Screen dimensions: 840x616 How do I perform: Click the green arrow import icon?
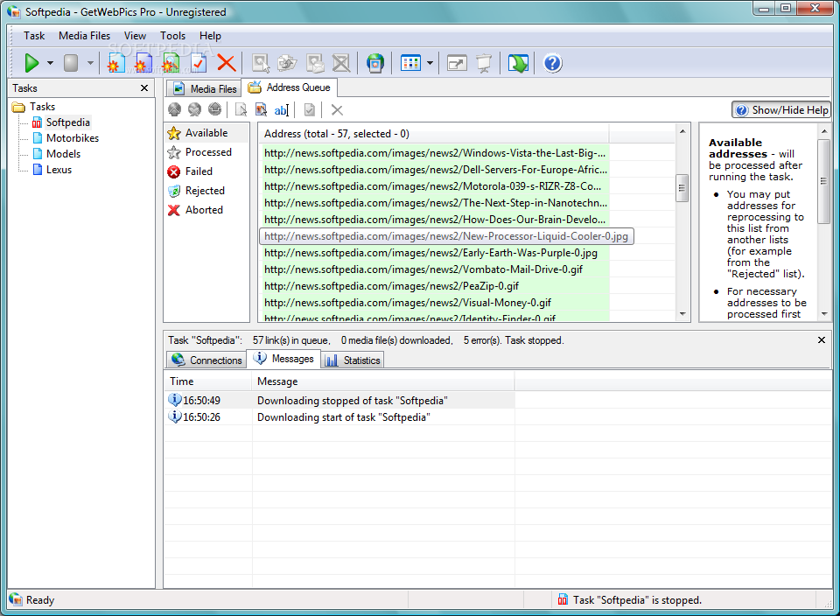coord(518,63)
